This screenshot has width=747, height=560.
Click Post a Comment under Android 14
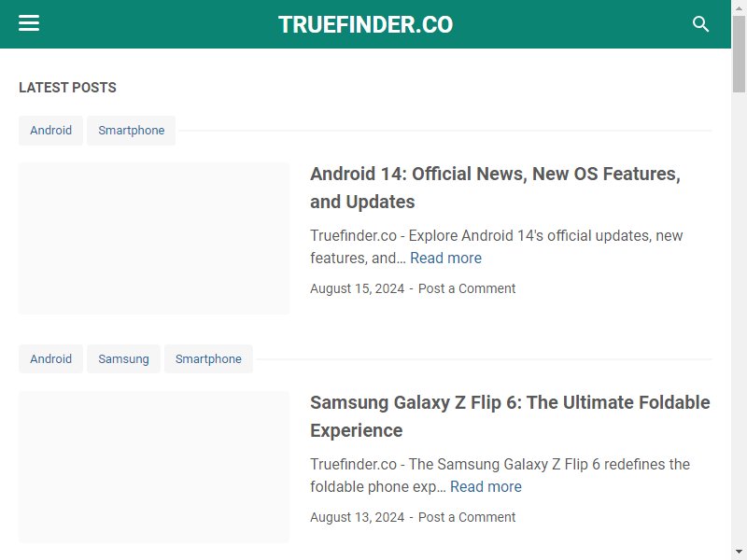coord(467,288)
